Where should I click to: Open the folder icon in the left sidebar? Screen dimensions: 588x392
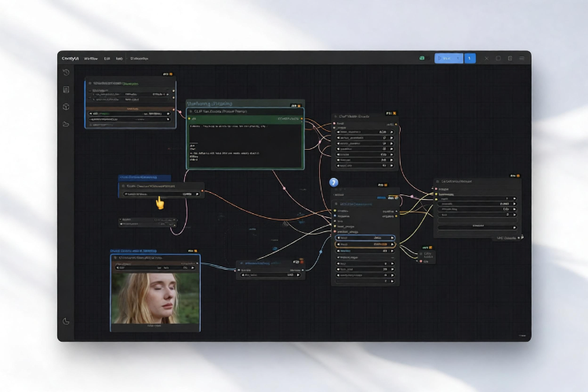click(x=67, y=124)
